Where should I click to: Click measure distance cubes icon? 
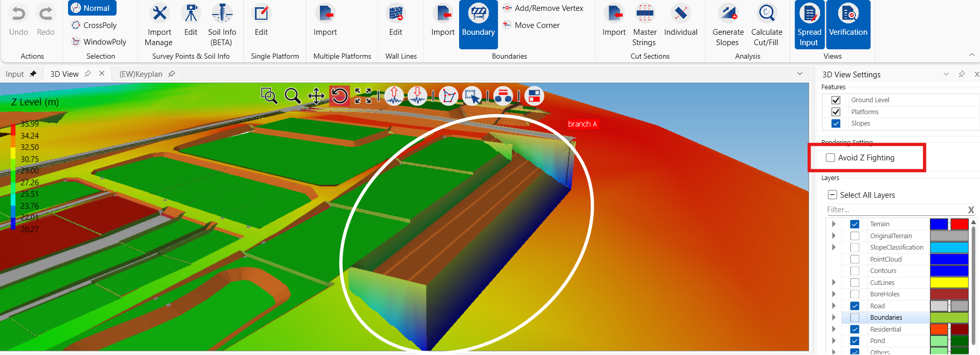(503, 95)
